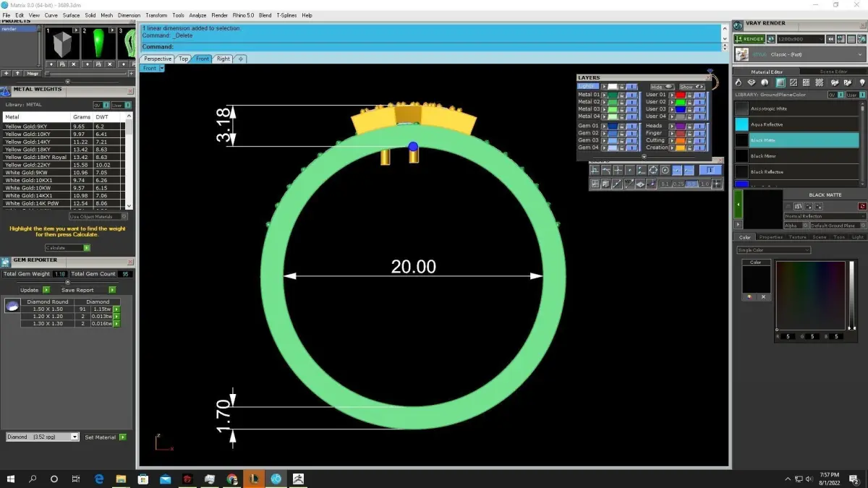Image resolution: width=868 pixels, height=488 pixels.
Task: Open the T-Splines menu
Action: (x=286, y=15)
